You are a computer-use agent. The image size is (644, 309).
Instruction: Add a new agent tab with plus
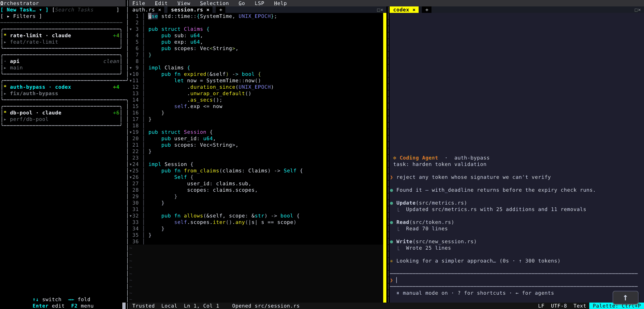click(x=427, y=10)
